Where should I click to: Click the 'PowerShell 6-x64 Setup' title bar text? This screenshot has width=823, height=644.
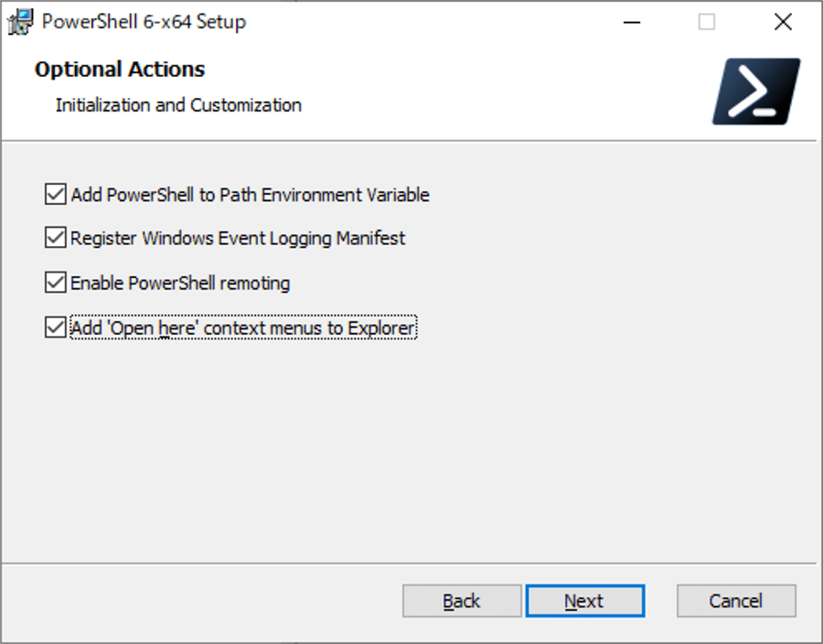[x=144, y=22]
